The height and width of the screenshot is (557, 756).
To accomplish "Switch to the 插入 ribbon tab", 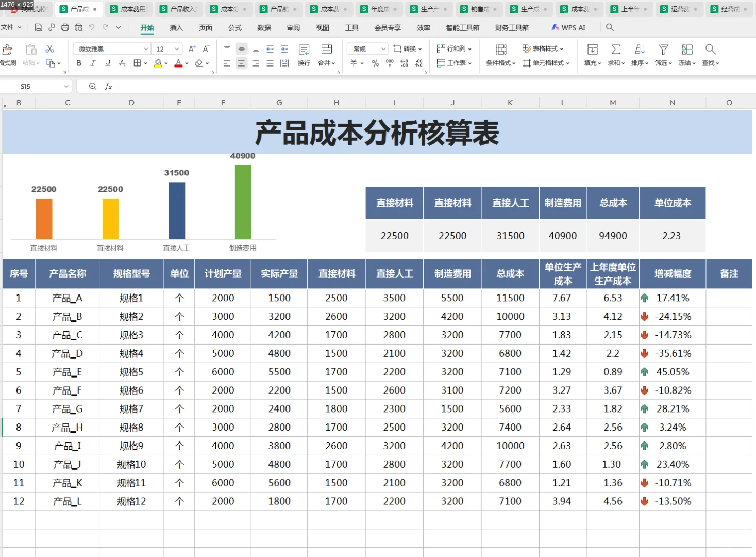I will pos(176,28).
